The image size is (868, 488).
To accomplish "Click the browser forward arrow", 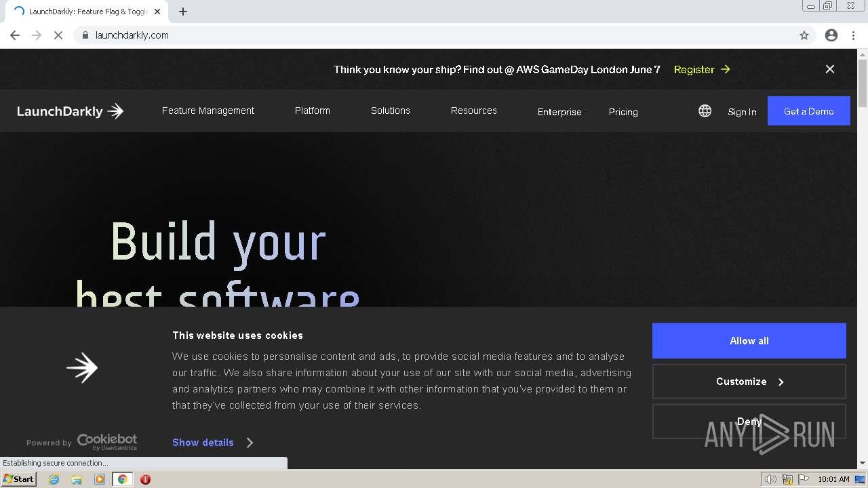I will (x=37, y=35).
